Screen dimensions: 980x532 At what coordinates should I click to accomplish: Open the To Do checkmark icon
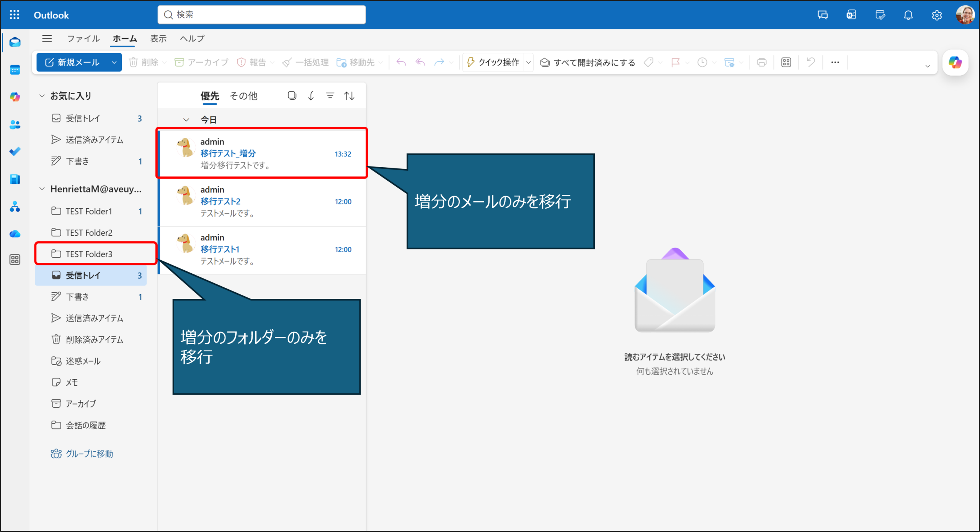pos(15,152)
